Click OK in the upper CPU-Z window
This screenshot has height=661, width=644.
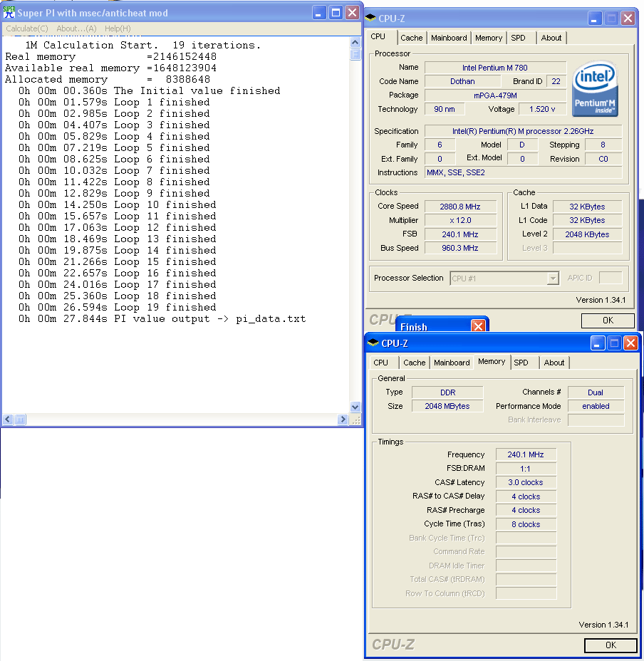pyautogui.click(x=608, y=321)
